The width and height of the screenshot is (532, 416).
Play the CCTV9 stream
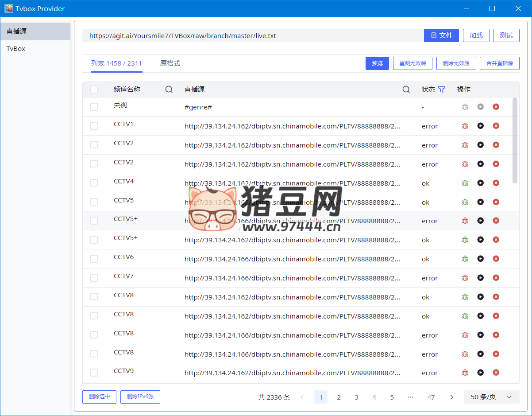(480, 373)
